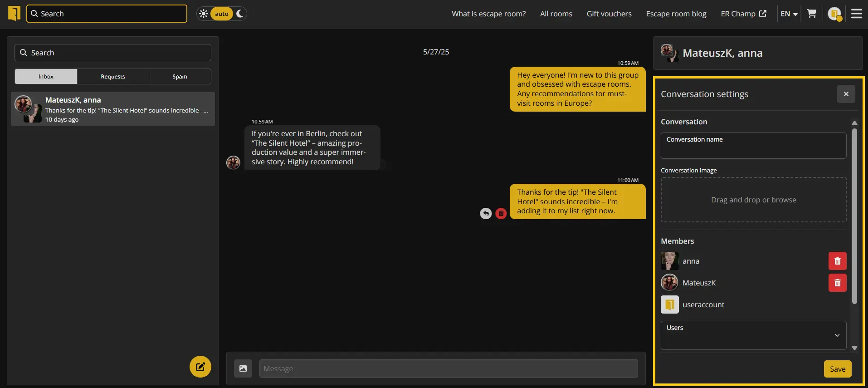The height and width of the screenshot is (388, 868).
Task: Switch to the Requests tab
Action: tap(112, 77)
